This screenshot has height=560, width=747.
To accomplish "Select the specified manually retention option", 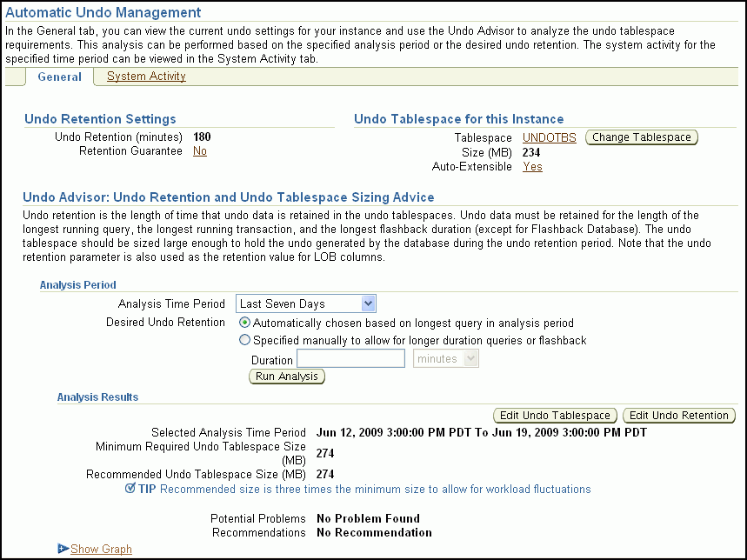I will pos(244,340).
